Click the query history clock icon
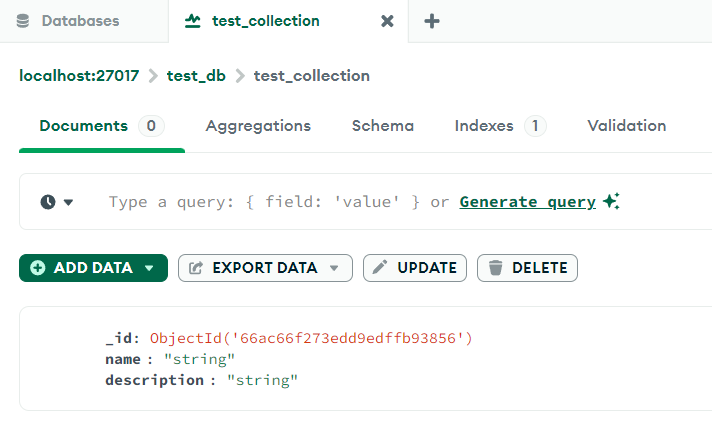 (48, 202)
